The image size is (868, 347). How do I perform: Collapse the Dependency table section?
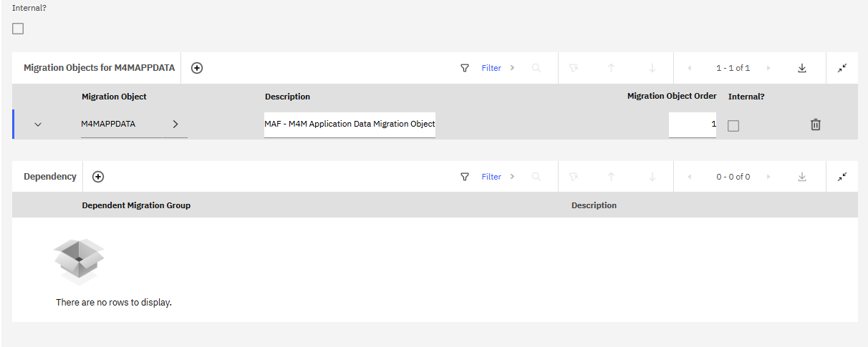pos(842,177)
